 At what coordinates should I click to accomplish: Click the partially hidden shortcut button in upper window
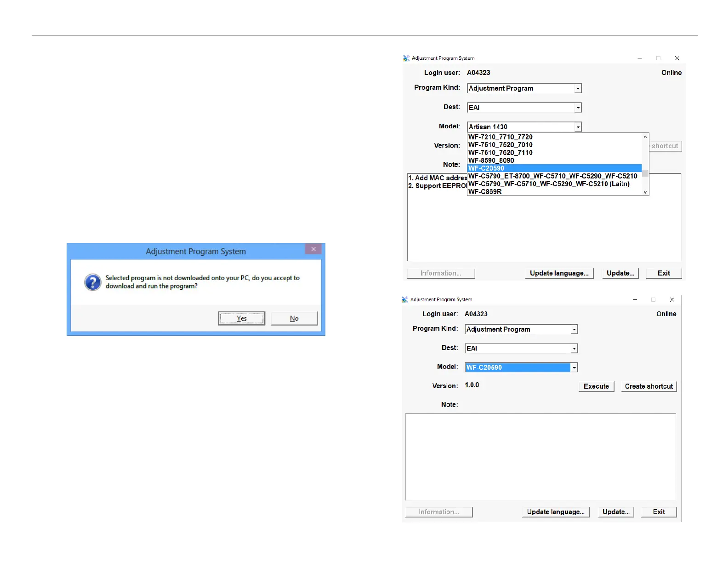[665, 146]
